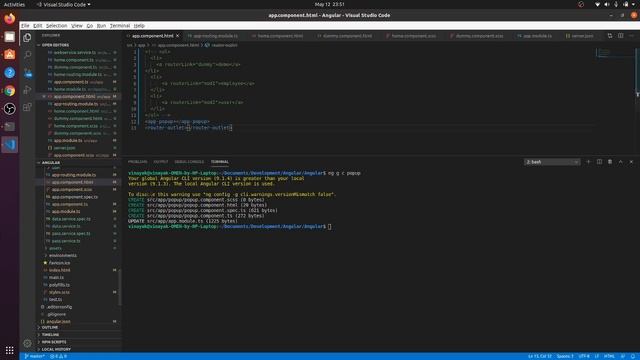This screenshot has width=640, height=360.
Task: Open the editor More Actions menu
Action: 631,36
